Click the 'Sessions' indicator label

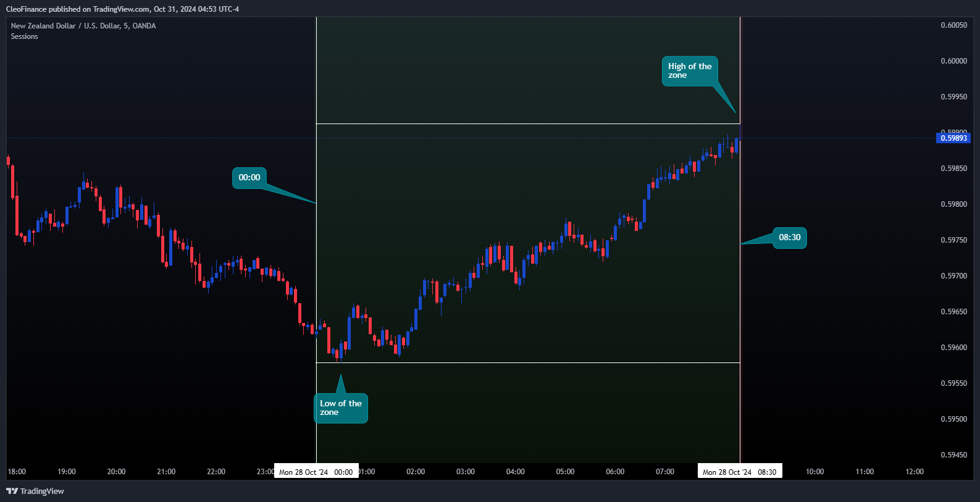(x=24, y=36)
